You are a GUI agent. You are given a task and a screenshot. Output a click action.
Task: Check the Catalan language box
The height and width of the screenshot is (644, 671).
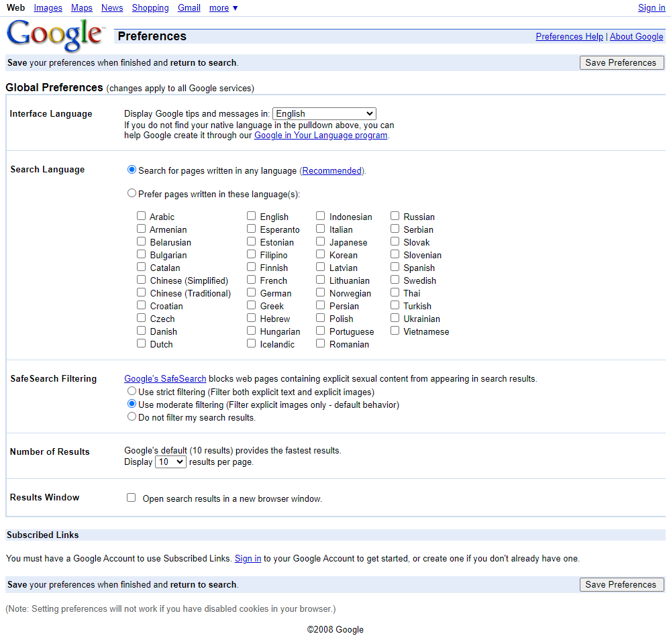click(x=141, y=267)
